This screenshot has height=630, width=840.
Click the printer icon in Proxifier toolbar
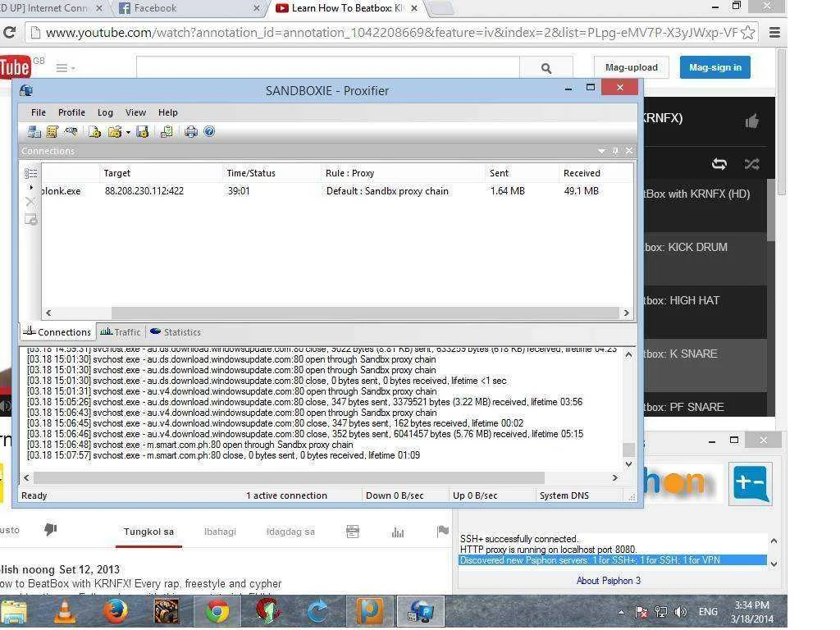coord(190,132)
